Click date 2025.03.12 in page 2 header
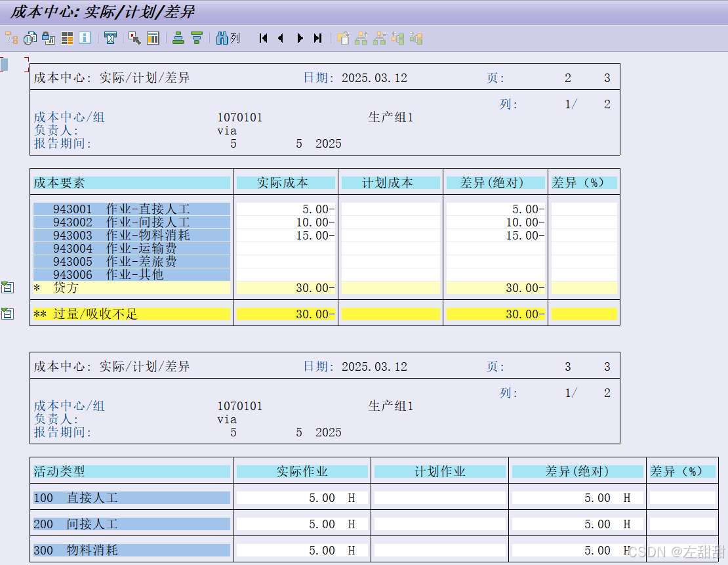This screenshot has height=565, width=728. pos(374,77)
